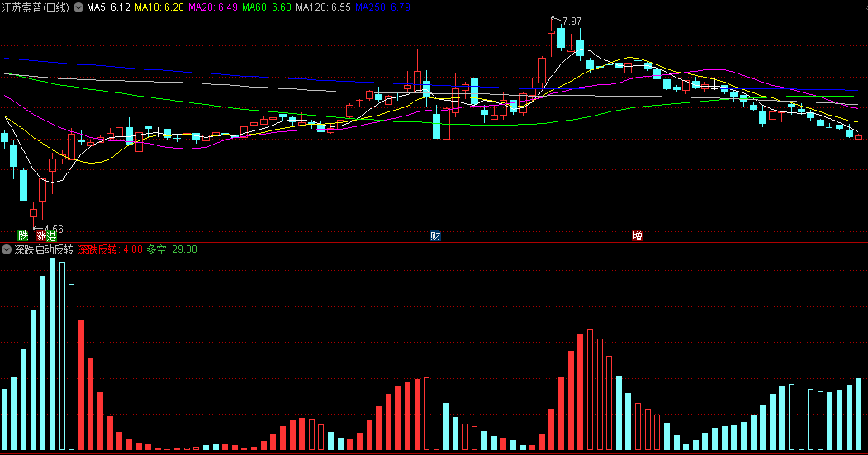
Task: Open dropdown next to 江苏索普(日线) title
Action: 78,7
